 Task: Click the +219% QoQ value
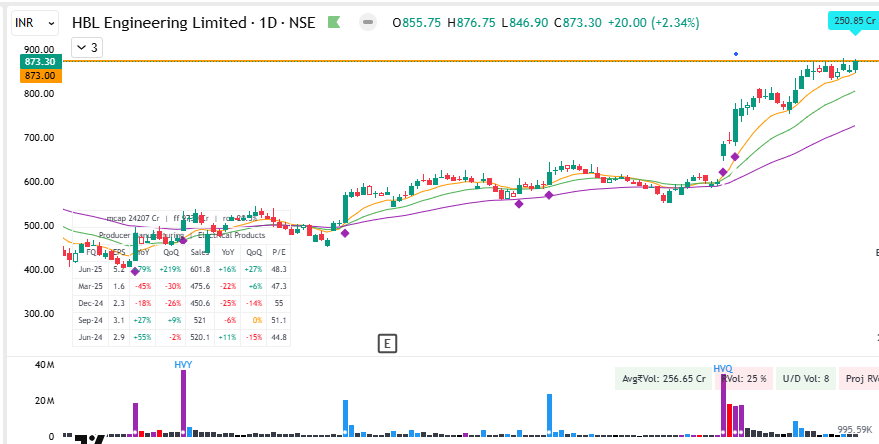tap(170, 269)
